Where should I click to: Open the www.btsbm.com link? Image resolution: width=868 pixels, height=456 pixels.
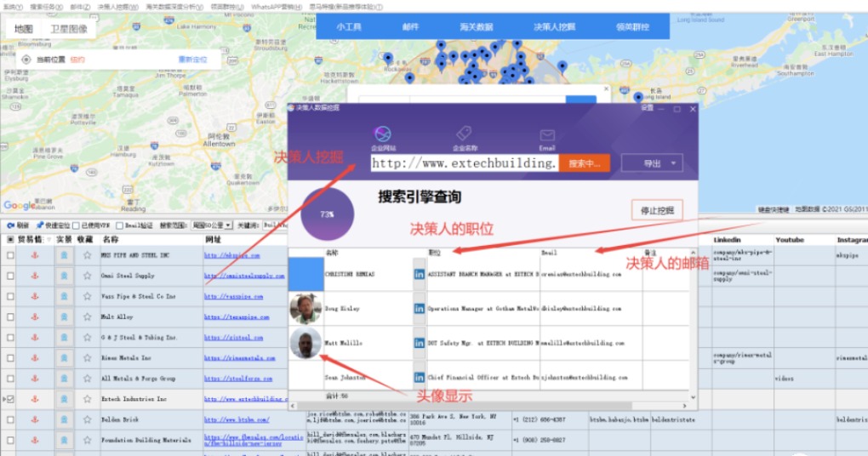[237, 419]
